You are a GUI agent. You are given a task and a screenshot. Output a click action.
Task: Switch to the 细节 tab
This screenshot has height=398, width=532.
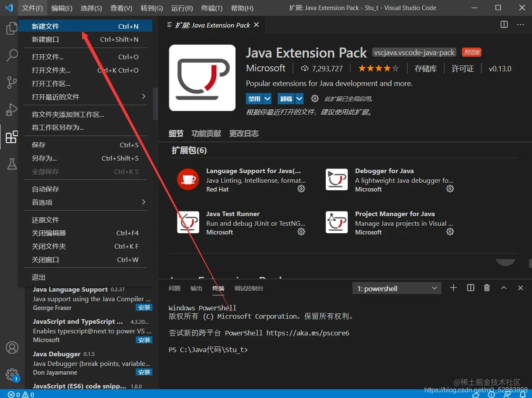pos(176,134)
